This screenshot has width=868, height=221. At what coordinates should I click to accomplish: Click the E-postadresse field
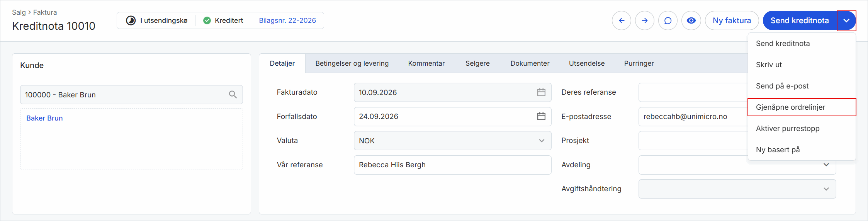click(x=693, y=117)
